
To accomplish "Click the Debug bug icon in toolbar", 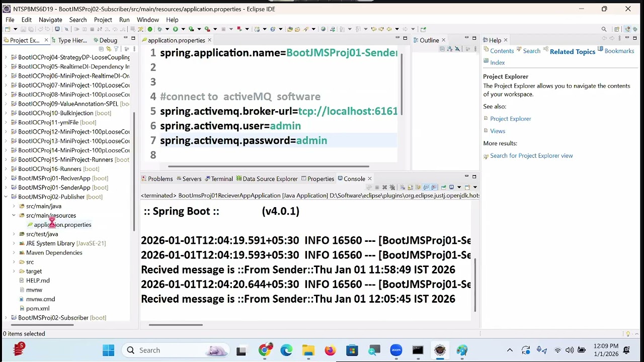I will click(x=159, y=29).
